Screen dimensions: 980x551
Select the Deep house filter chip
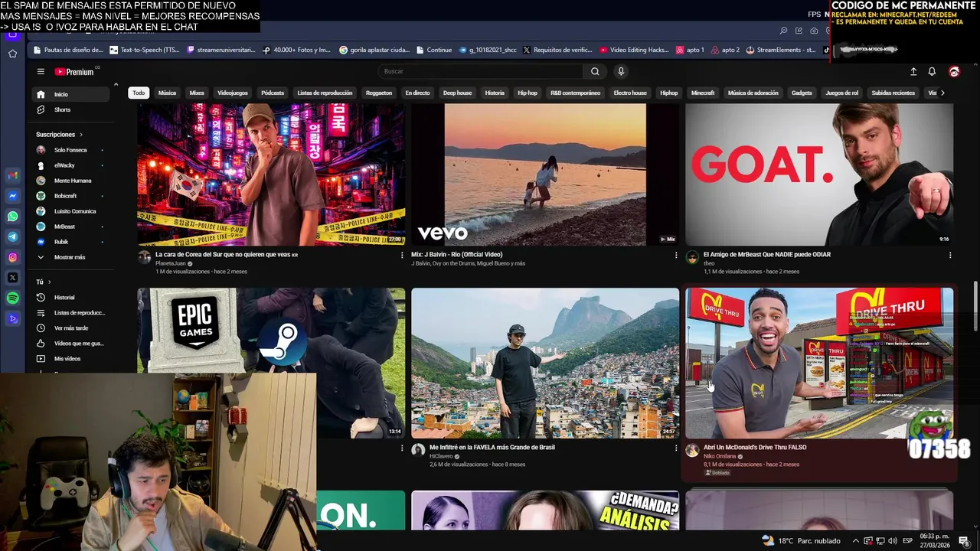tap(457, 93)
